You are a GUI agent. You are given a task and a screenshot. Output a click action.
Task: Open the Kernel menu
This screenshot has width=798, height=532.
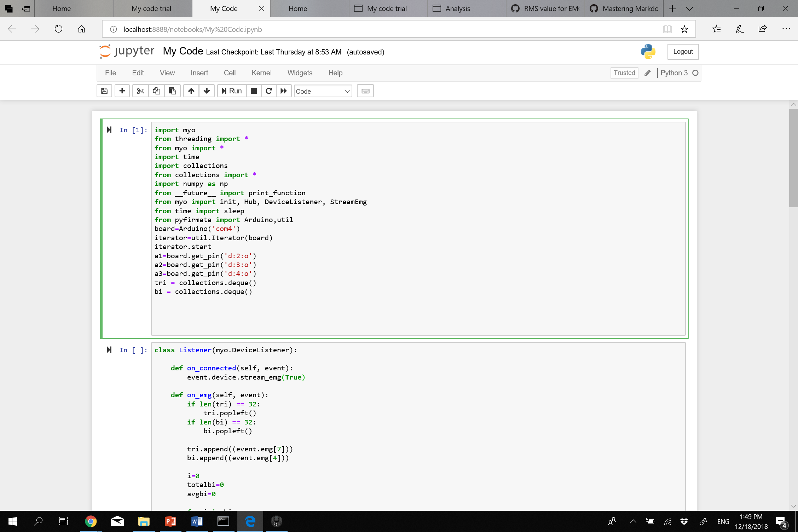(x=261, y=73)
